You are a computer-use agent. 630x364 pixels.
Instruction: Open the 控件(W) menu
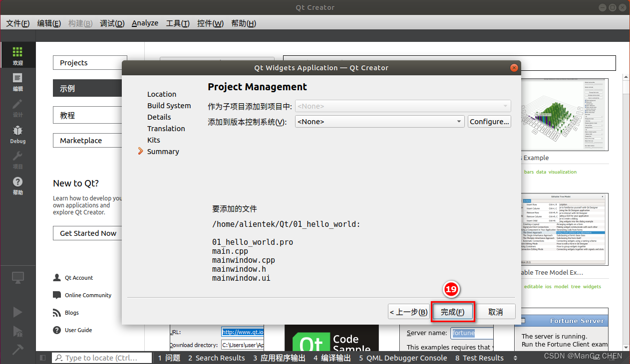coord(210,23)
